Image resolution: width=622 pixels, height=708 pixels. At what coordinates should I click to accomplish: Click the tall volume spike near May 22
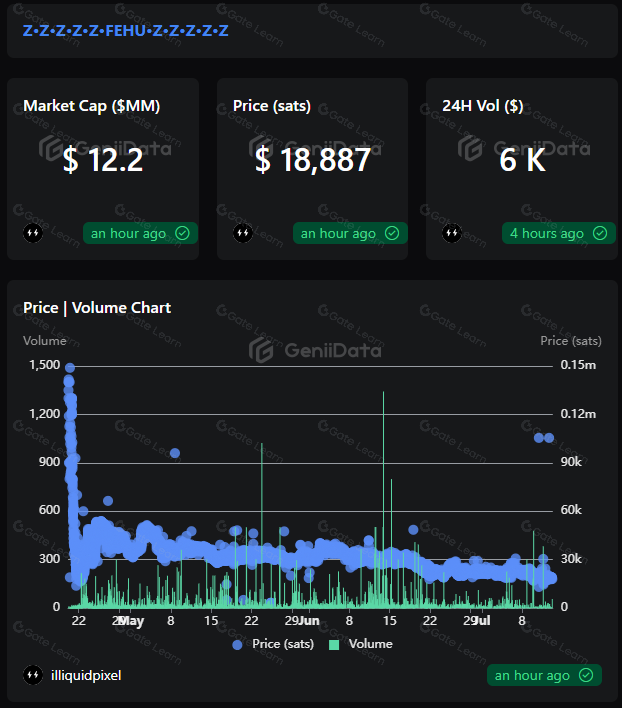(x=262, y=524)
